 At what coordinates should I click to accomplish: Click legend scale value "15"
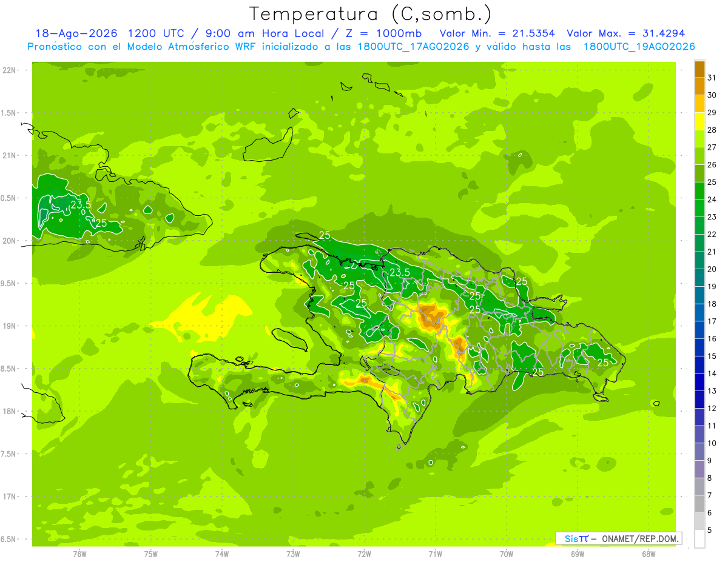(x=712, y=356)
